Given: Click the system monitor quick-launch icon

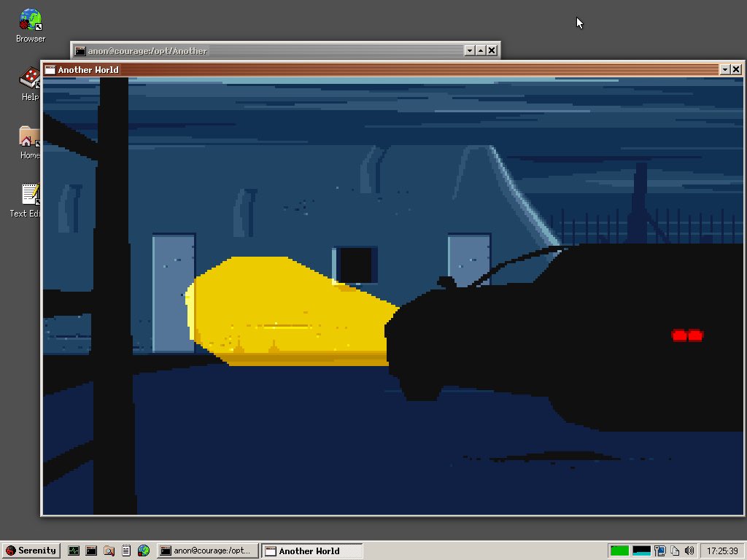Looking at the screenshot, I should click(74, 551).
